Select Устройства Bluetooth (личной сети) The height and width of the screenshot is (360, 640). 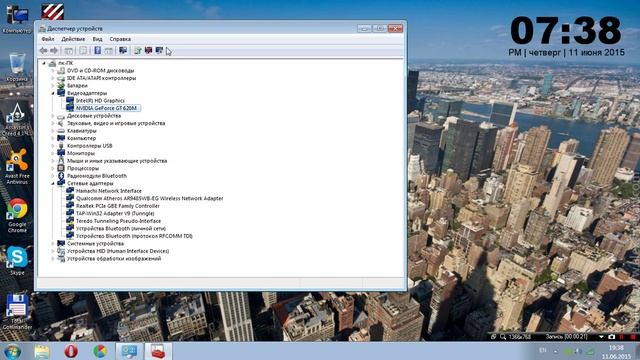121,229
